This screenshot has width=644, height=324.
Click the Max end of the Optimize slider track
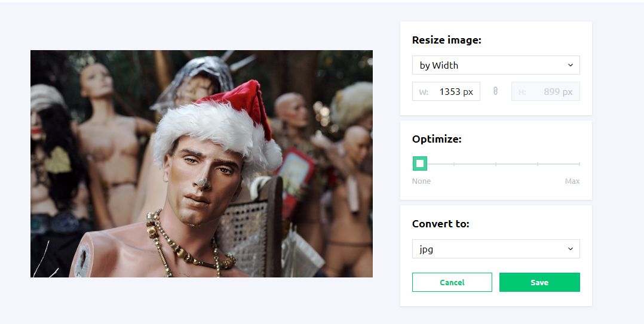[579, 163]
